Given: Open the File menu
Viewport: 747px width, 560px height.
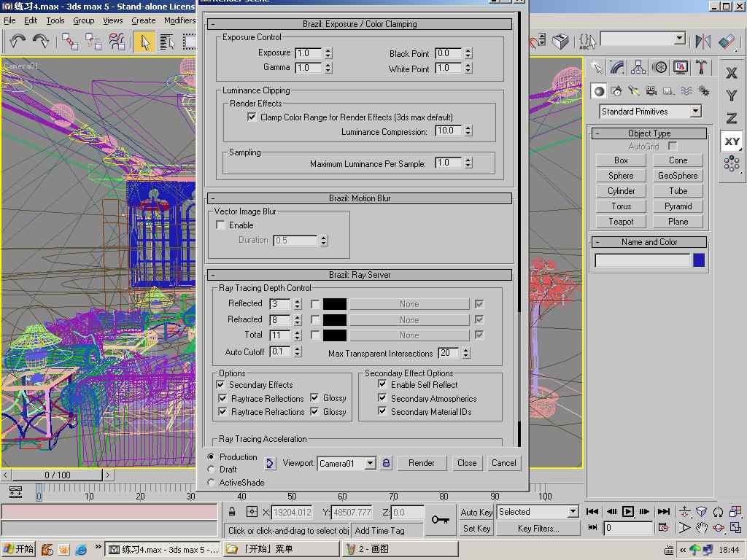Looking at the screenshot, I should pos(9,20).
